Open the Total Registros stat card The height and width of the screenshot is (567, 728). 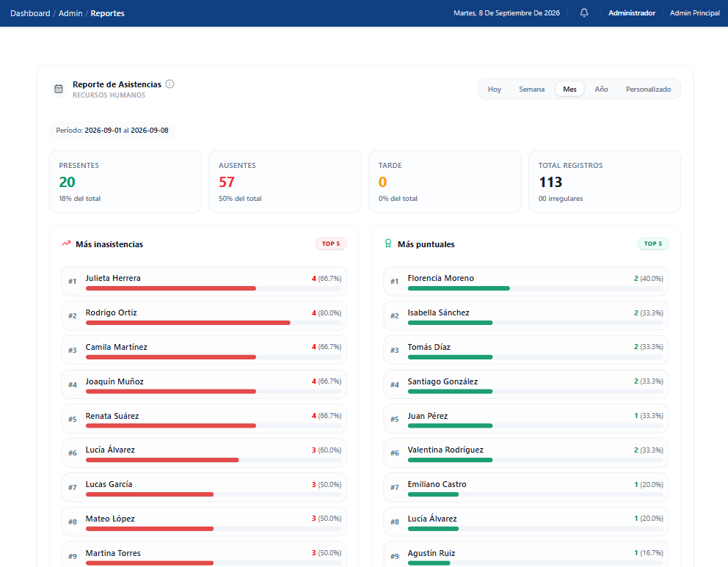[x=605, y=181]
